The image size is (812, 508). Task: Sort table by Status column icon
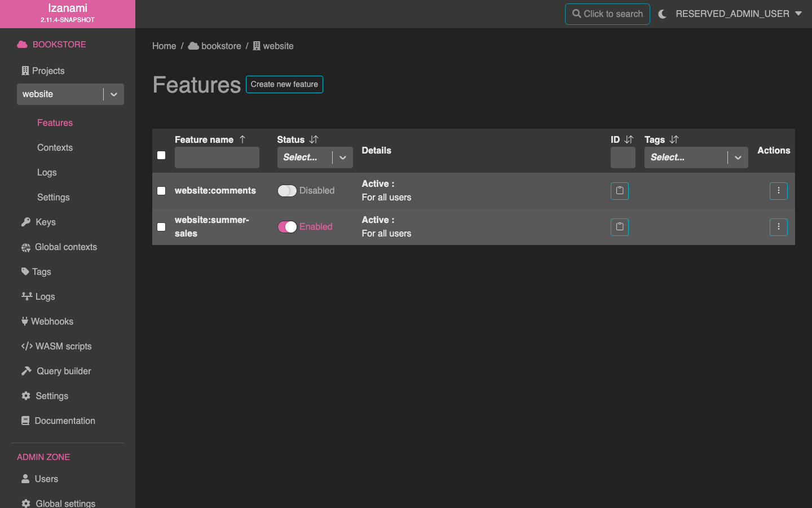(x=314, y=139)
